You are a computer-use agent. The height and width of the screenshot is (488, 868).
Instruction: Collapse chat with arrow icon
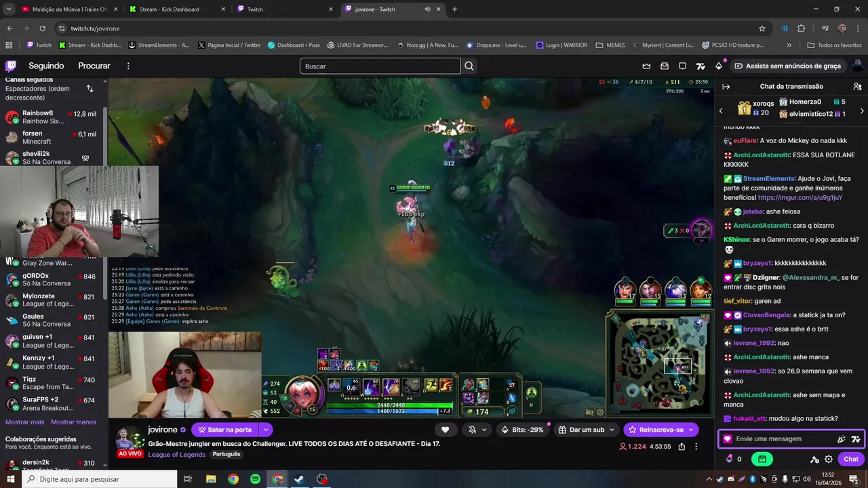(x=726, y=86)
